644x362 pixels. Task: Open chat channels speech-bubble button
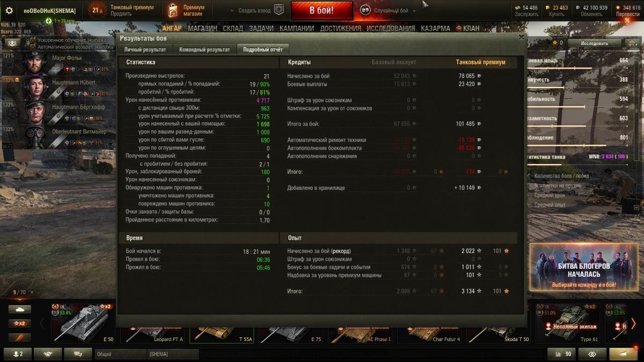[x=78, y=354]
